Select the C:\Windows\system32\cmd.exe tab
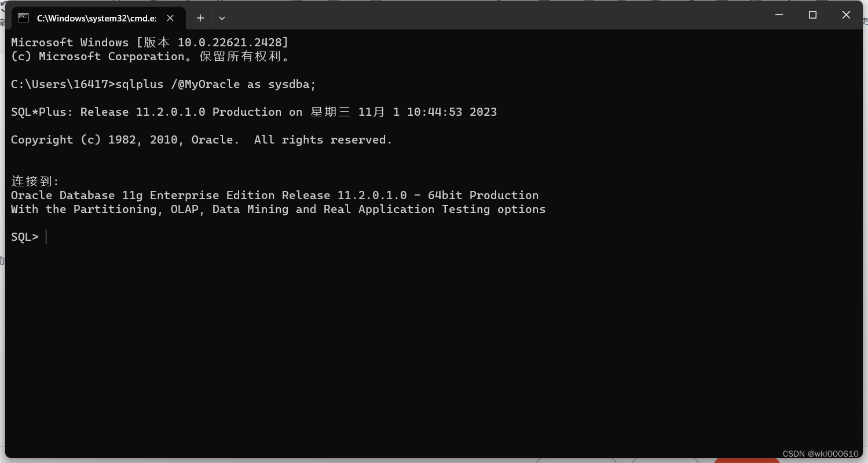The height and width of the screenshot is (463, 868). pos(96,18)
